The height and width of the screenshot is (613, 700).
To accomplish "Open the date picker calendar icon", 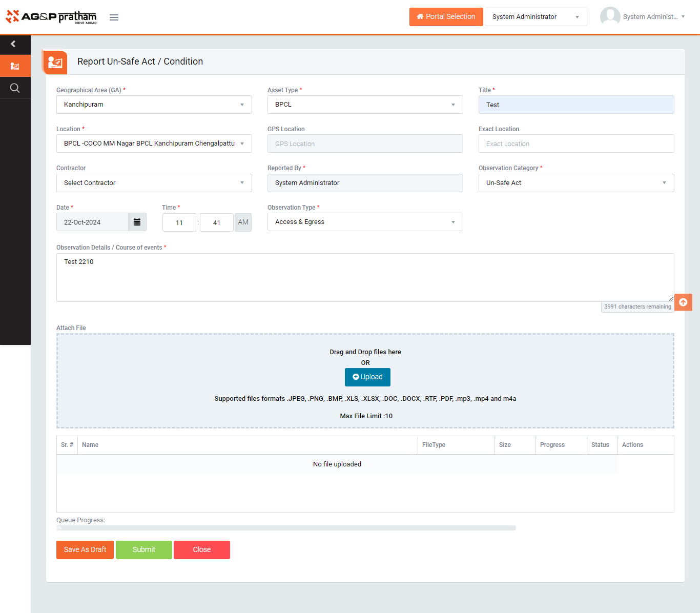I will point(137,222).
